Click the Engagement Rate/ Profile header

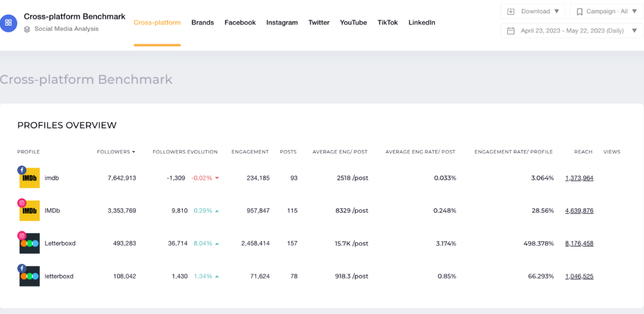pos(514,152)
